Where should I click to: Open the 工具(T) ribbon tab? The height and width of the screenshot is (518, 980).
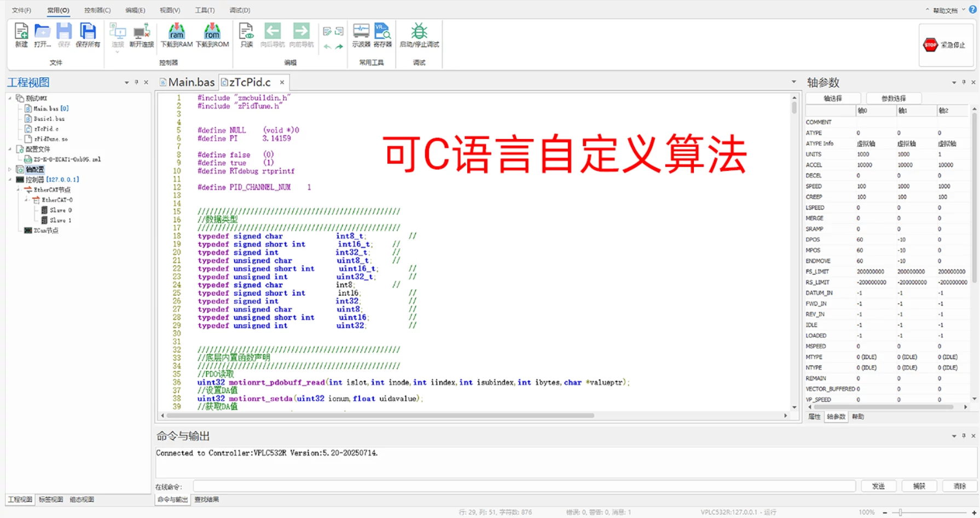click(205, 10)
